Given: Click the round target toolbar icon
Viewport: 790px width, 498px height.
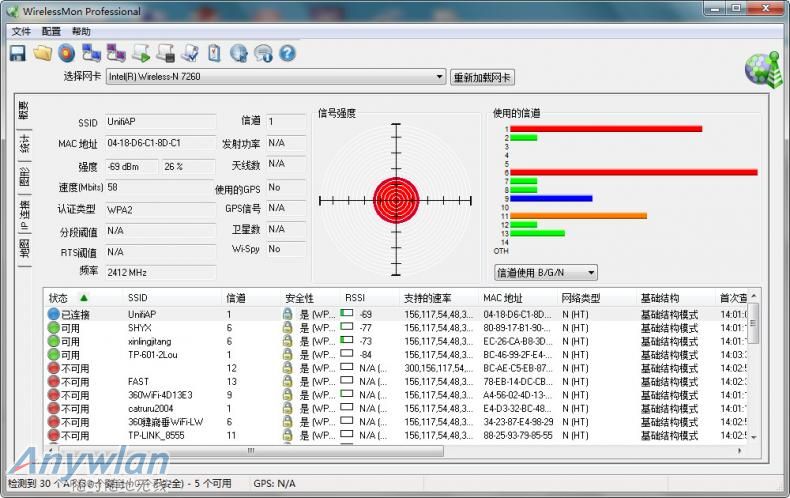Looking at the screenshot, I should 66,53.
